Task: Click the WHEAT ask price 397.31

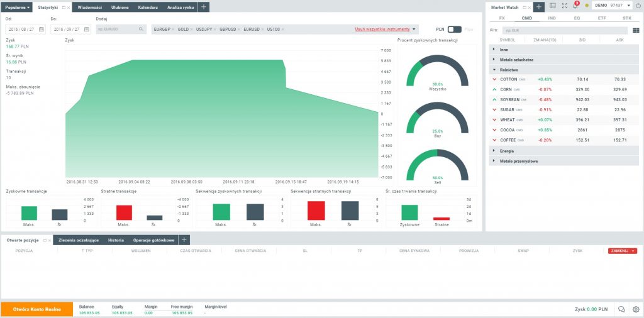Action: 619,120
